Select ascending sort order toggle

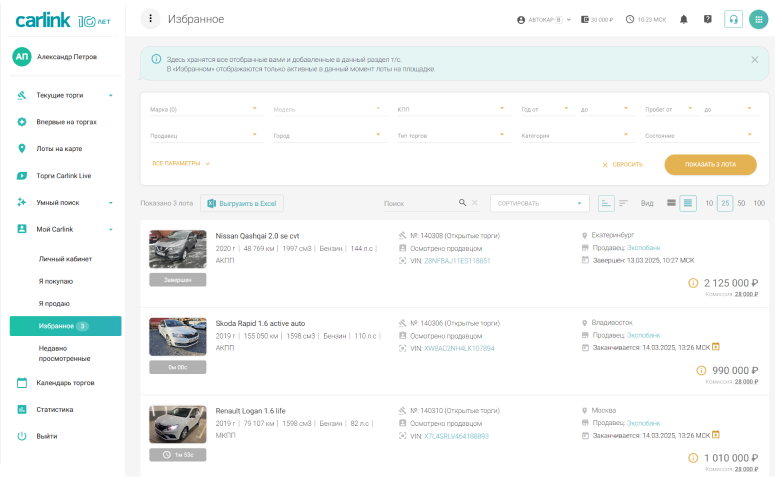606,203
